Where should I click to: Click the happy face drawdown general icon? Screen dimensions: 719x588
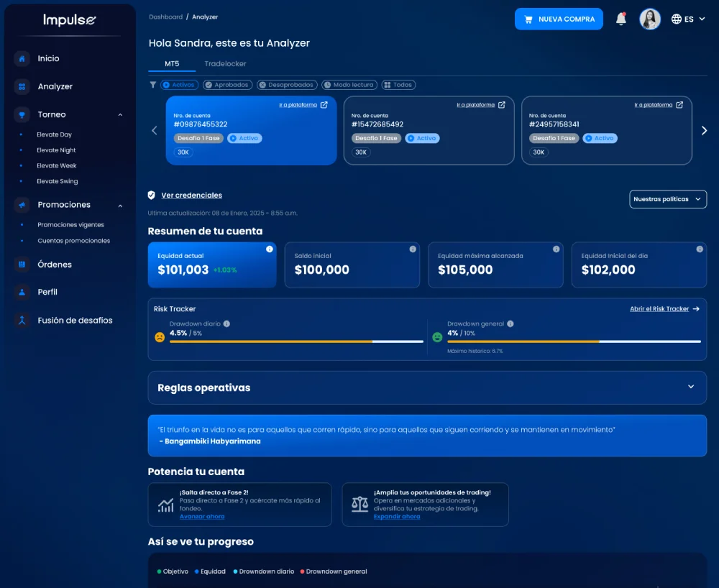point(437,337)
